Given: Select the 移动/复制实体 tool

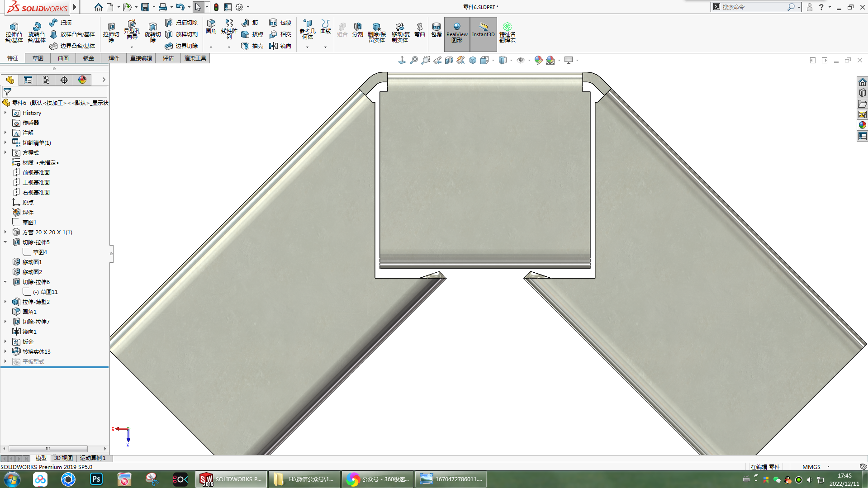Looking at the screenshot, I should pos(400,33).
